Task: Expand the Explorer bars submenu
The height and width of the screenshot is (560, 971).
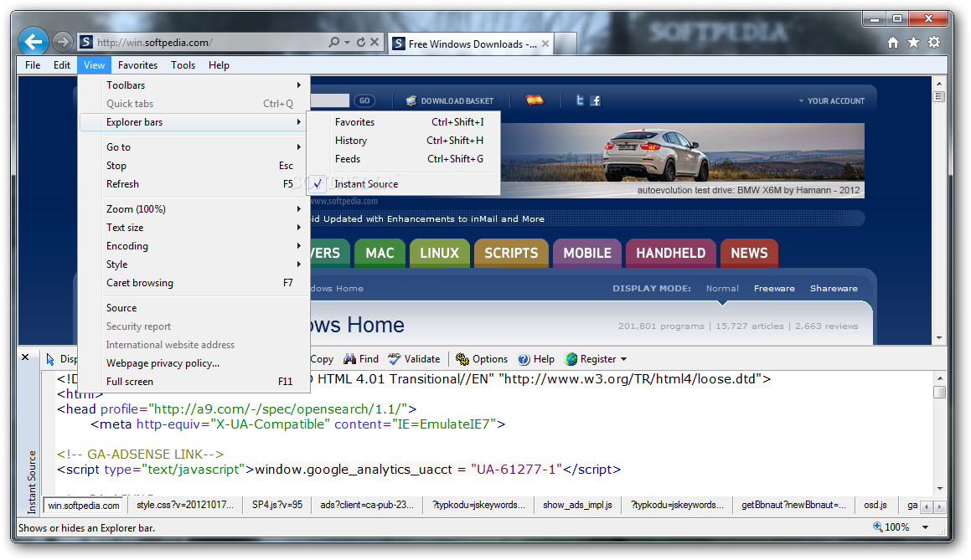Action: pos(194,122)
